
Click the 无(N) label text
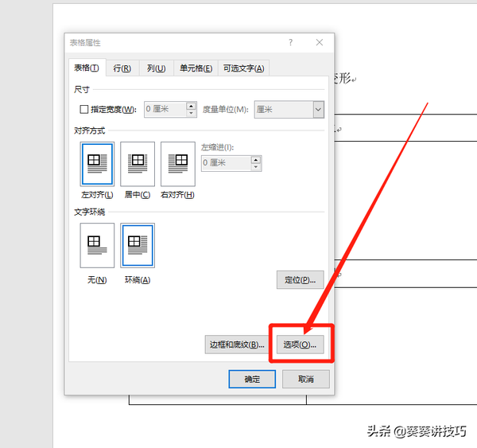click(x=97, y=279)
